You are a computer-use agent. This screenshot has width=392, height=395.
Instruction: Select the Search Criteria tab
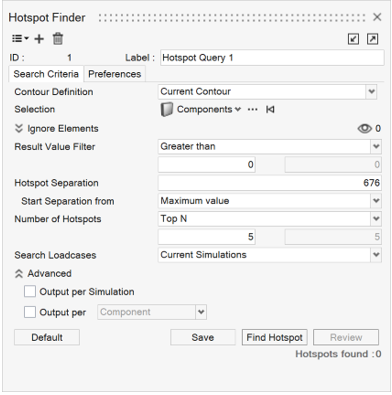point(46,74)
